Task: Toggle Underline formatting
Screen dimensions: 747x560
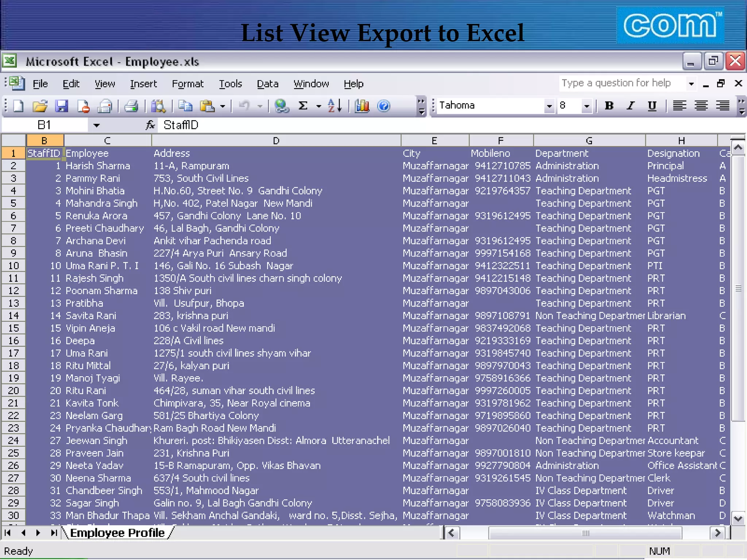Action: pyautogui.click(x=652, y=106)
